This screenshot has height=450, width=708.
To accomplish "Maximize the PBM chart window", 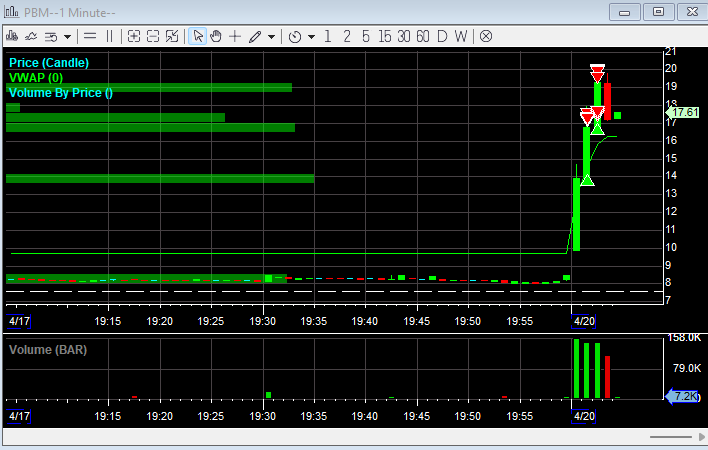I will (x=658, y=12).
